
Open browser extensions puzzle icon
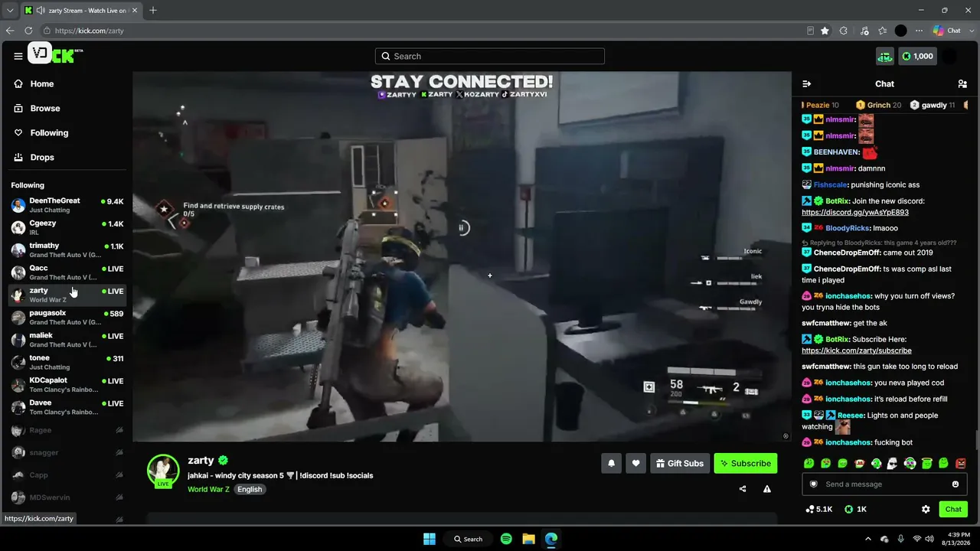click(844, 31)
